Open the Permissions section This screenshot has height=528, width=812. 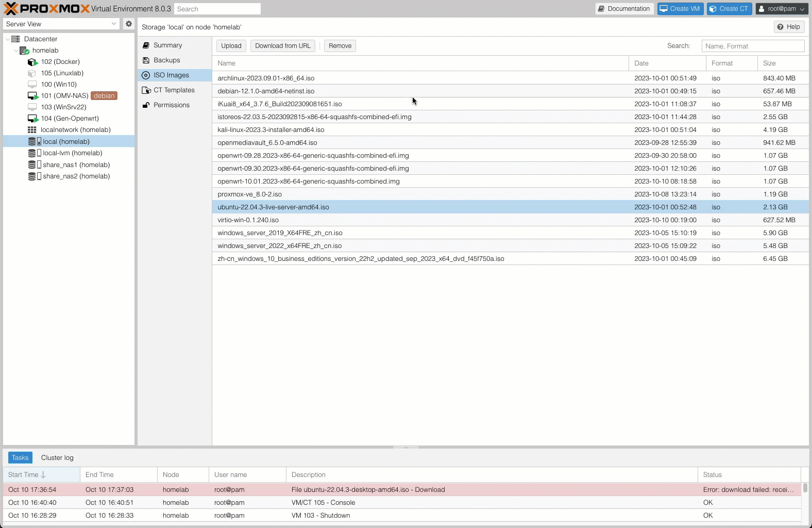pyautogui.click(x=175, y=105)
